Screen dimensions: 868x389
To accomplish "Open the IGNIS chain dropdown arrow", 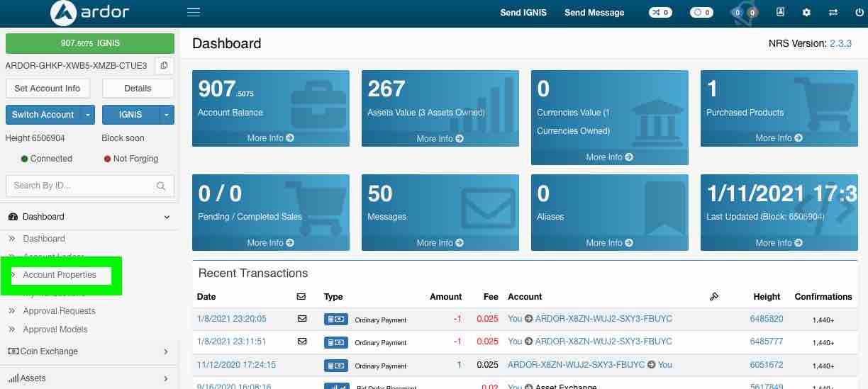I will [167, 115].
